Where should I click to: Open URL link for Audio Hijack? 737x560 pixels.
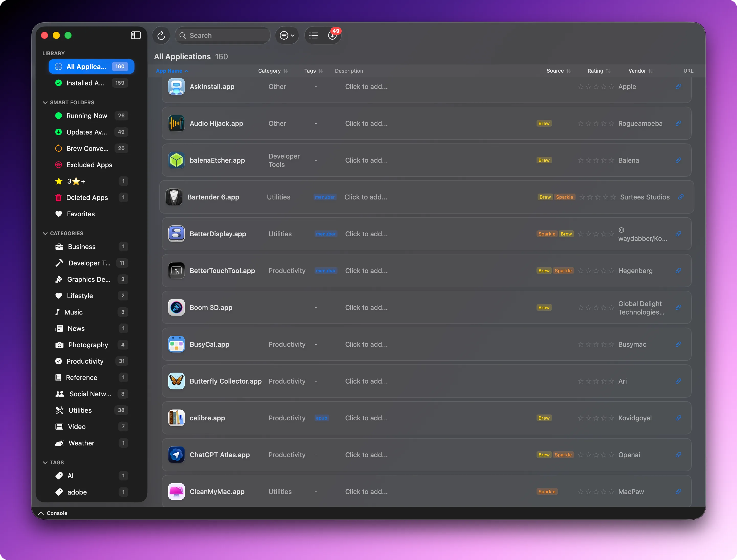678,123
